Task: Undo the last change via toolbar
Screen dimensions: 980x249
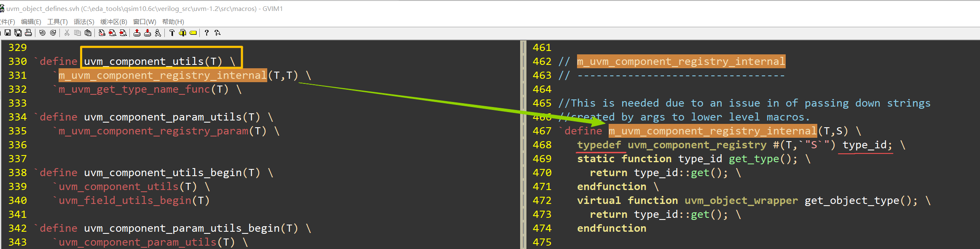Action: point(43,33)
